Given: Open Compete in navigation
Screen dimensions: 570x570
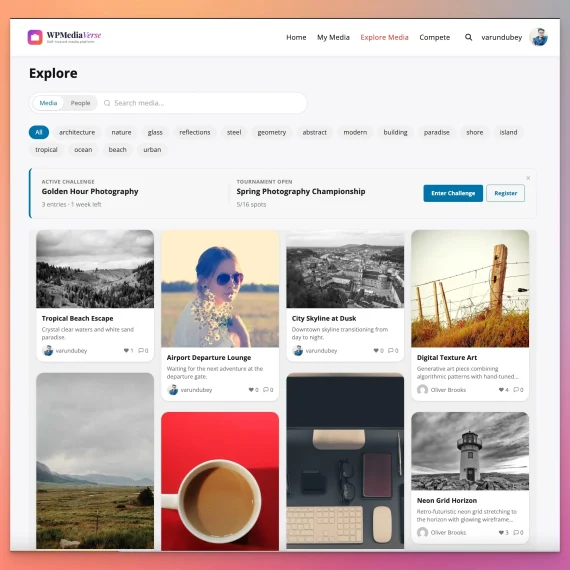Looking at the screenshot, I should pyautogui.click(x=435, y=37).
